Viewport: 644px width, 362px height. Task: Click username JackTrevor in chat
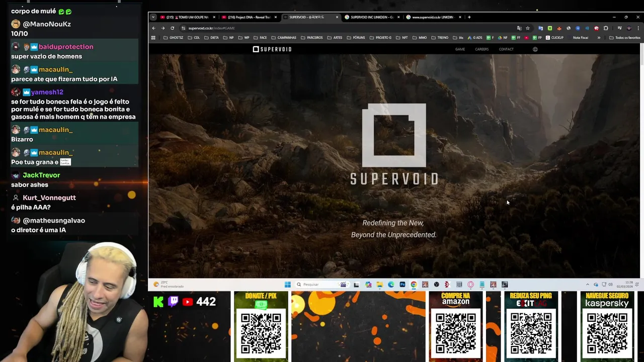[x=41, y=175]
